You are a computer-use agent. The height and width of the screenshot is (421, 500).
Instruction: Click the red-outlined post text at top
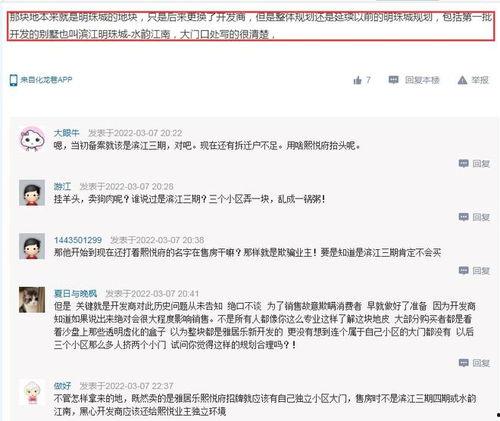[x=251, y=26]
